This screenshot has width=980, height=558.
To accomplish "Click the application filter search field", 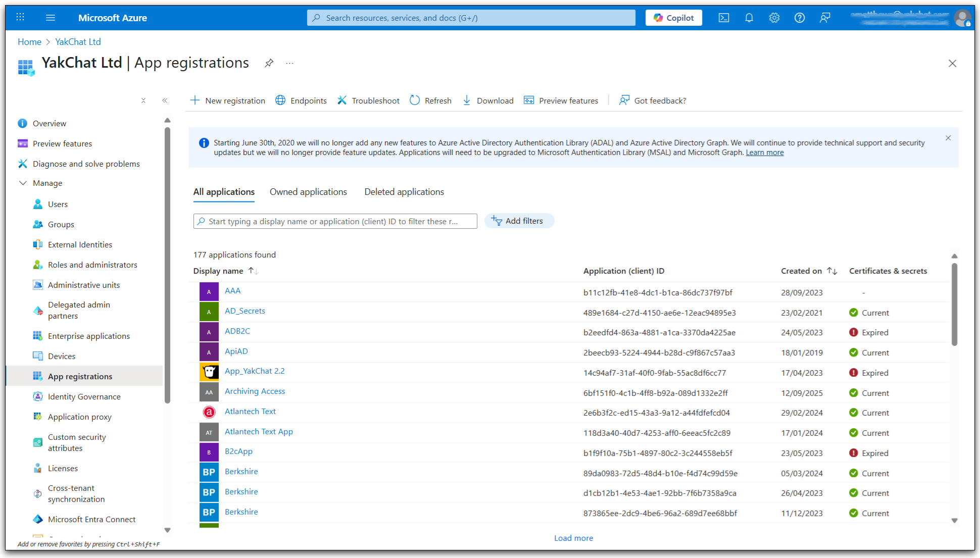I will pyautogui.click(x=335, y=221).
